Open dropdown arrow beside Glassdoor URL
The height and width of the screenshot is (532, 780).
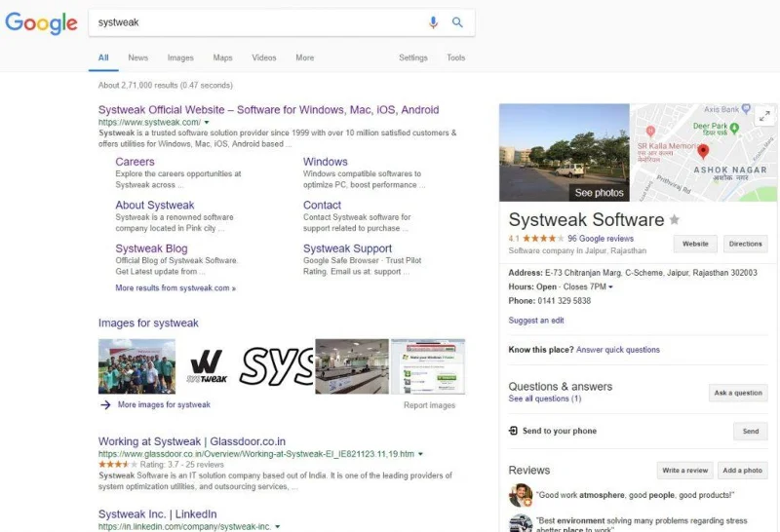pos(420,454)
